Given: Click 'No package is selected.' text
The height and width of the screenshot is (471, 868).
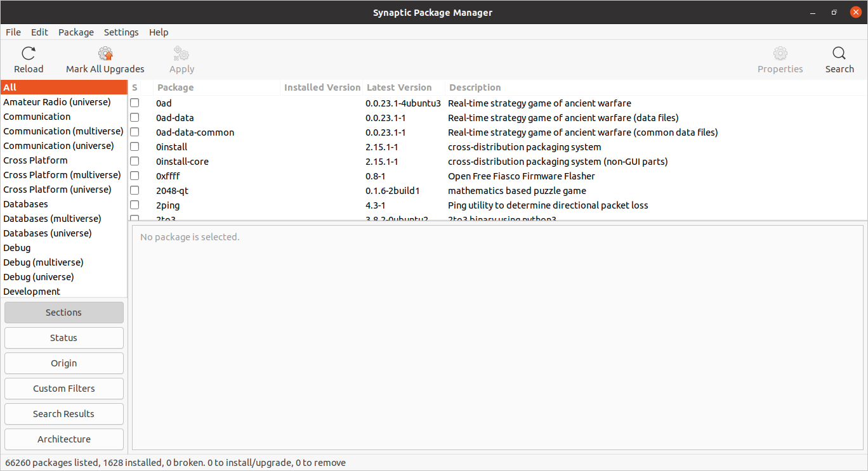Looking at the screenshot, I should pyautogui.click(x=190, y=237).
